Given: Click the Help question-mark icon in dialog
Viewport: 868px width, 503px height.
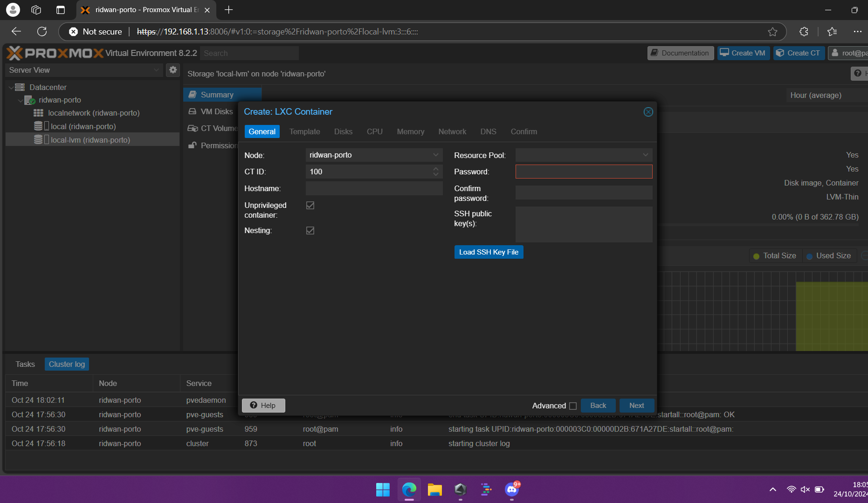Looking at the screenshot, I should pos(253,405).
